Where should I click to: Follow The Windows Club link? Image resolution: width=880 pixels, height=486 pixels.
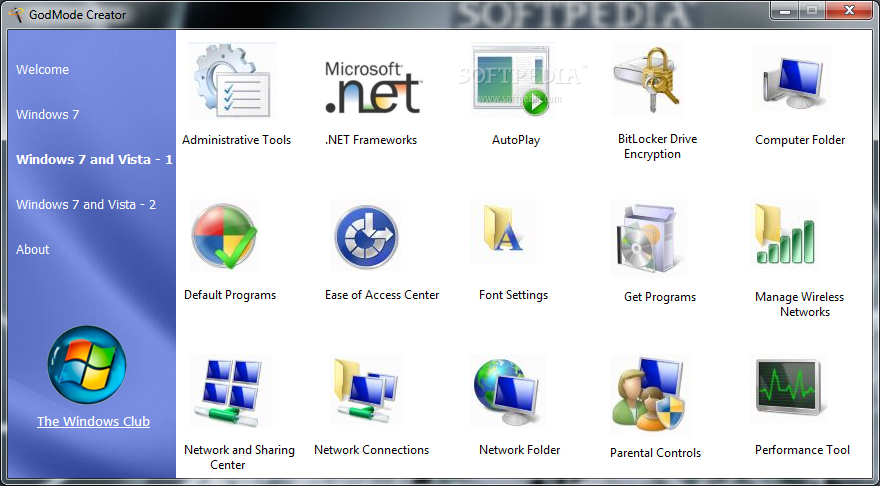click(93, 421)
